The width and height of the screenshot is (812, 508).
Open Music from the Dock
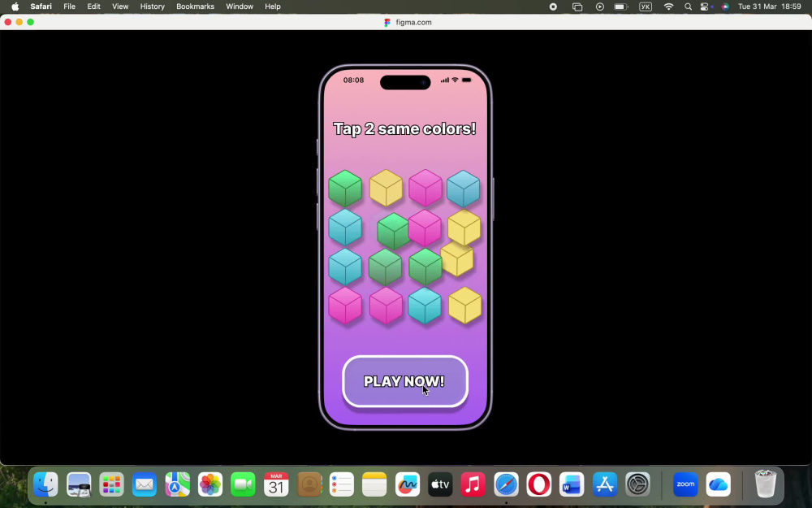tap(473, 484)
